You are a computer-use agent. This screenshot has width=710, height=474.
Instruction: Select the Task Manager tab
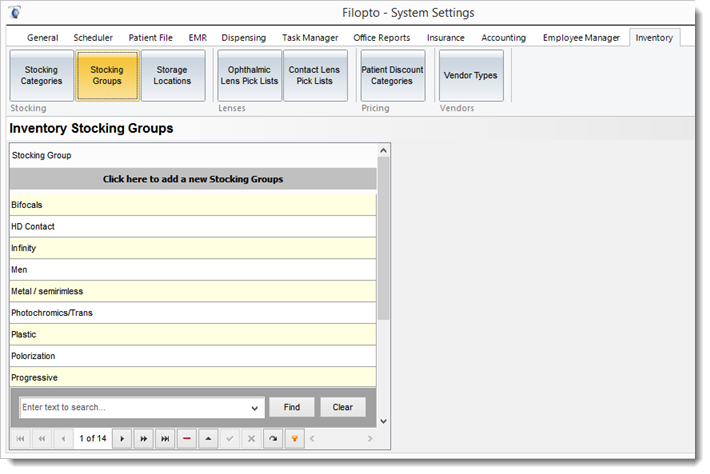[x=310, y=38]
